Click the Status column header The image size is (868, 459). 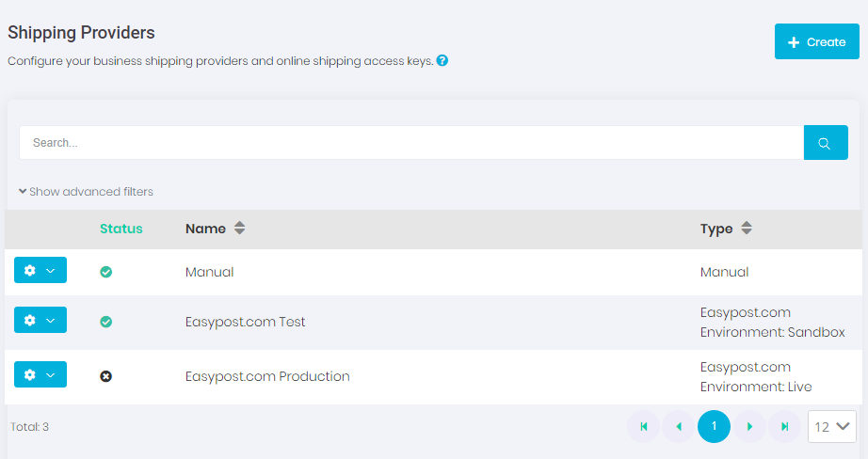click(x=121, y=229)
